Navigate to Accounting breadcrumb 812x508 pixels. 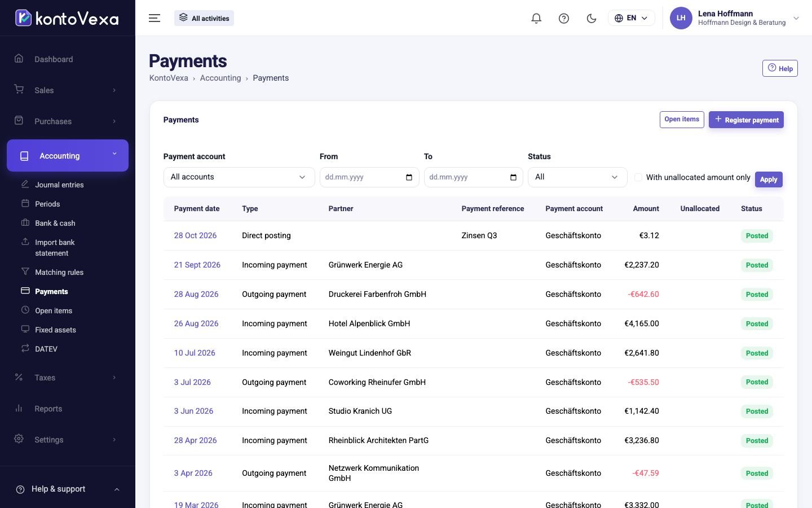click(x=220, y=78)
